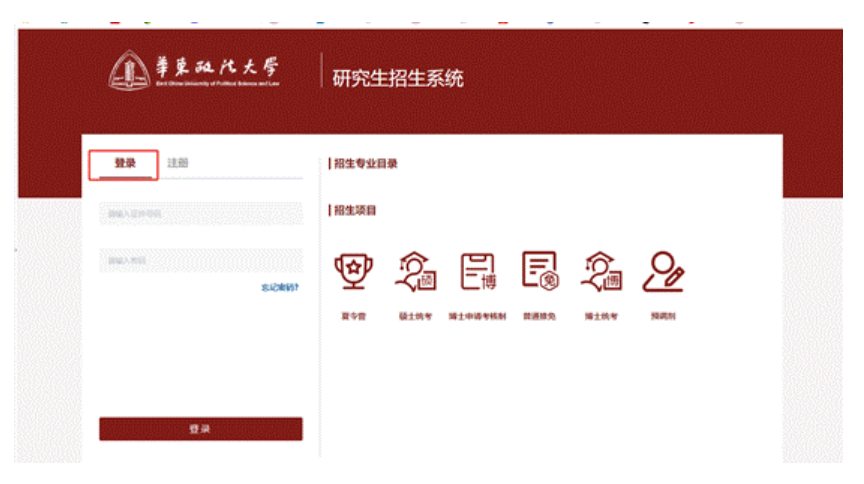This screenshot has width=864, height=484.
Task: Click the password input field
Action: tap(201, 260)
